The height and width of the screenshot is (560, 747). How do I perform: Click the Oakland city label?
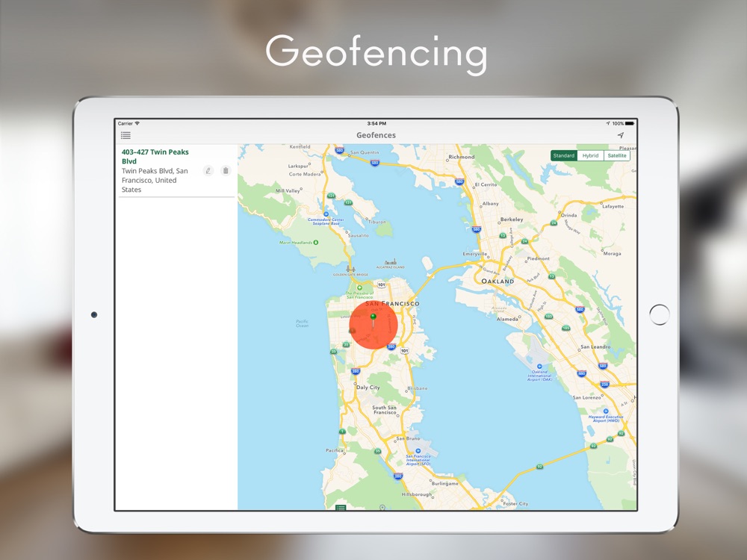pos(498,281)
